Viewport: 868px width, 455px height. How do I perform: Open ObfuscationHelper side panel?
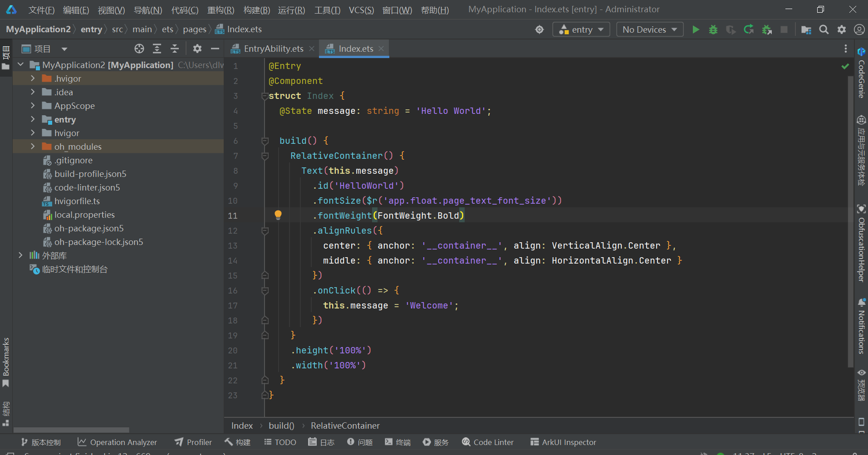pos(861,243)
